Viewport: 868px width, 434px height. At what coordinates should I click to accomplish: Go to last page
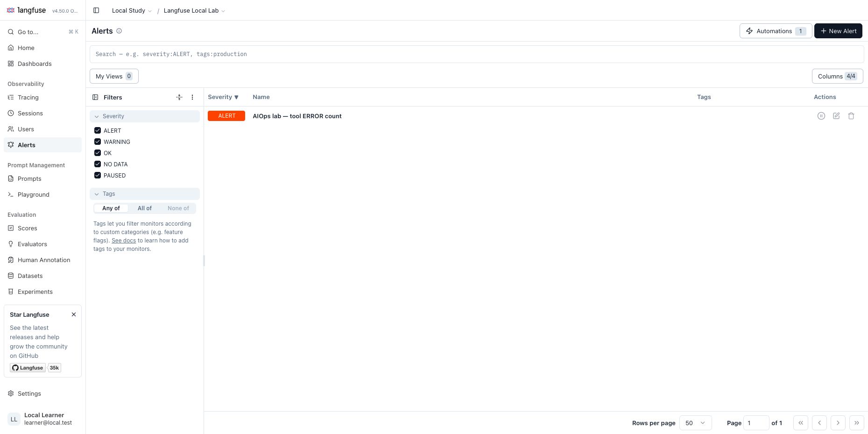[857, 423]
